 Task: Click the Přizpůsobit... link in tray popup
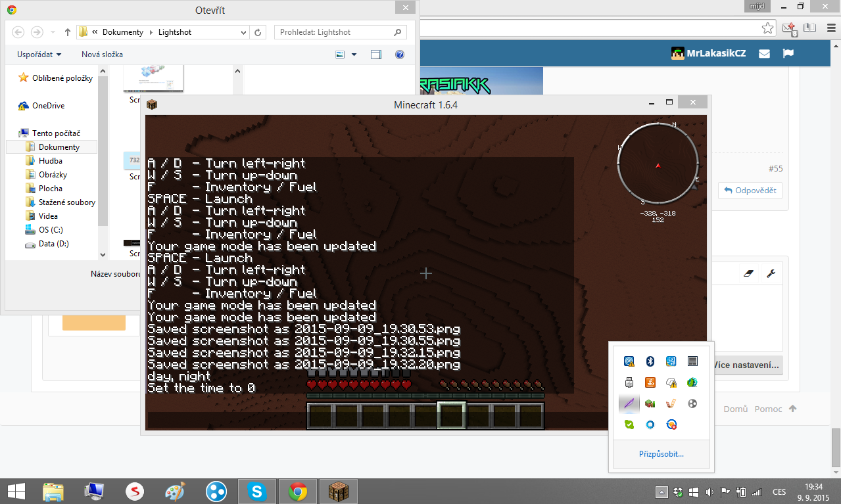(661, 454)
